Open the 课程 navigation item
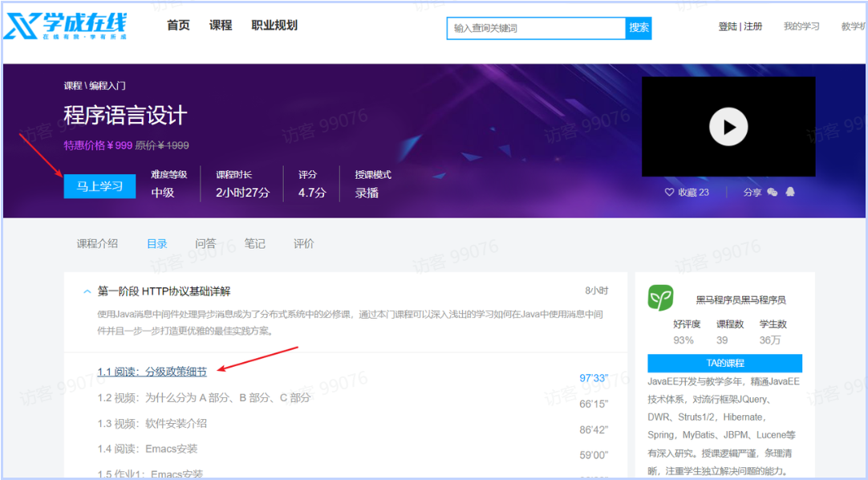Viewport: 868px width, 480px height. [x=221, y=26]
